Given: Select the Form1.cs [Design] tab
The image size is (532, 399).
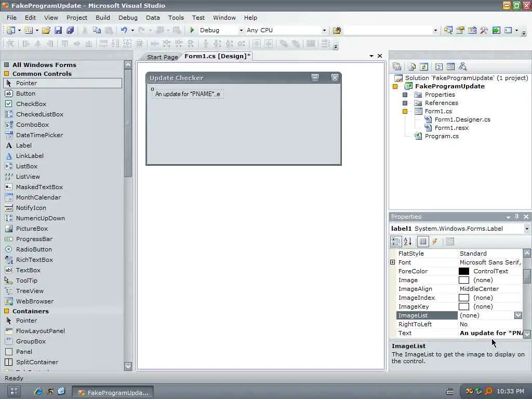Looking at the screenshot, I should (x=217, y=56).
